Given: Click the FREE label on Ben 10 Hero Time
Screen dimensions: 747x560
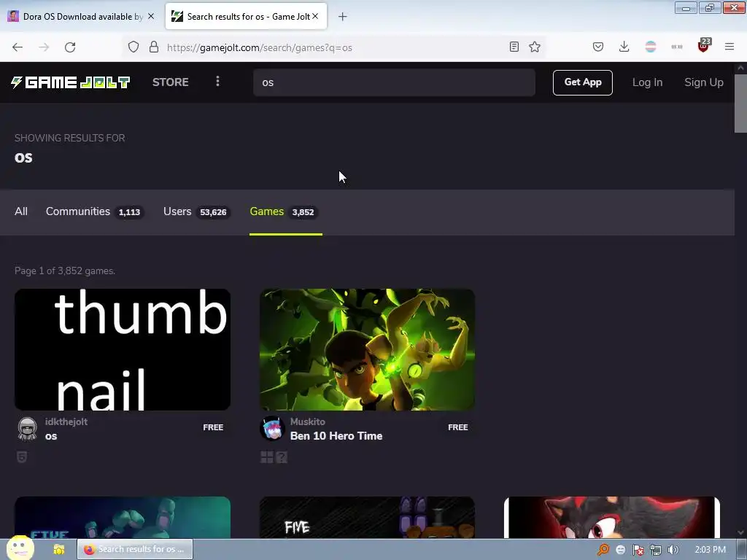Looking at the screenshot, I should click(458, 427).
